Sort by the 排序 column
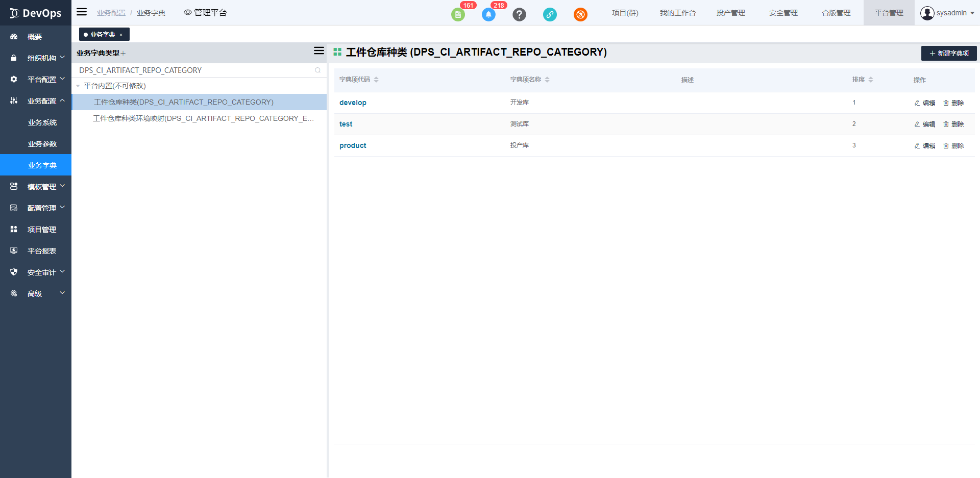Image resolution: width=980 pixels, height=478 pixels. pyautogui.click(x=871, y=80)
